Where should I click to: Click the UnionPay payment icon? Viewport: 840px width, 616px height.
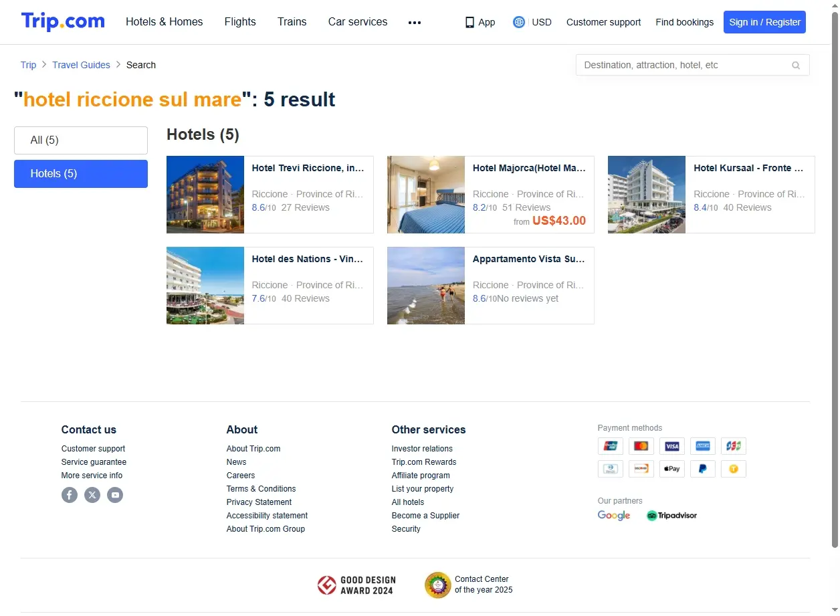point(610,446)
